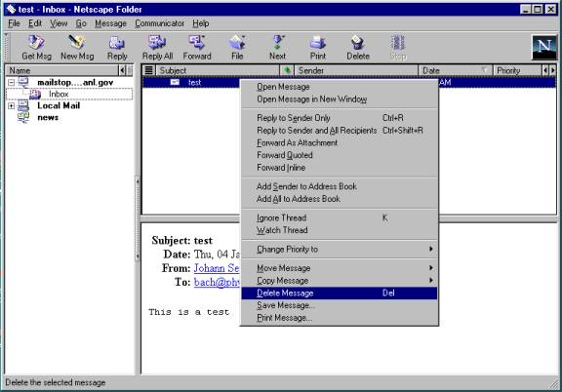
Task: Click the thread toggle icon beside Subject
Action: point(148,70)
